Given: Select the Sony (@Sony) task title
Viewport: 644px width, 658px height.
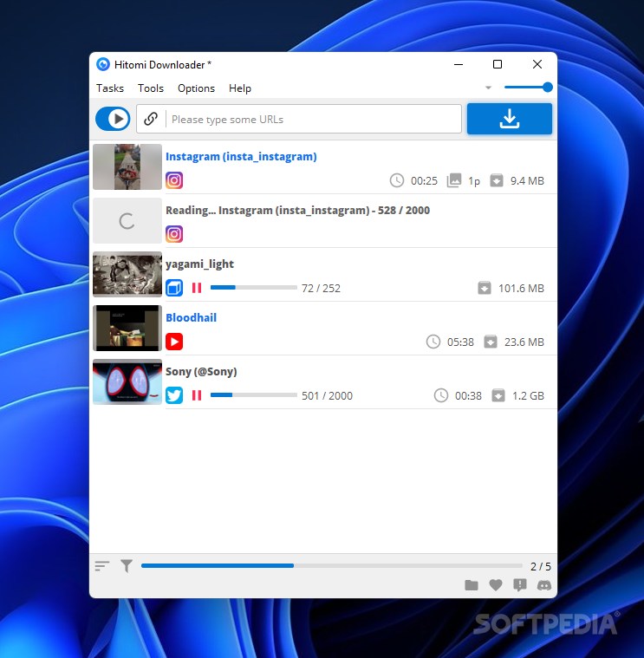Looking at the screenshot, I should click(201, 371).
